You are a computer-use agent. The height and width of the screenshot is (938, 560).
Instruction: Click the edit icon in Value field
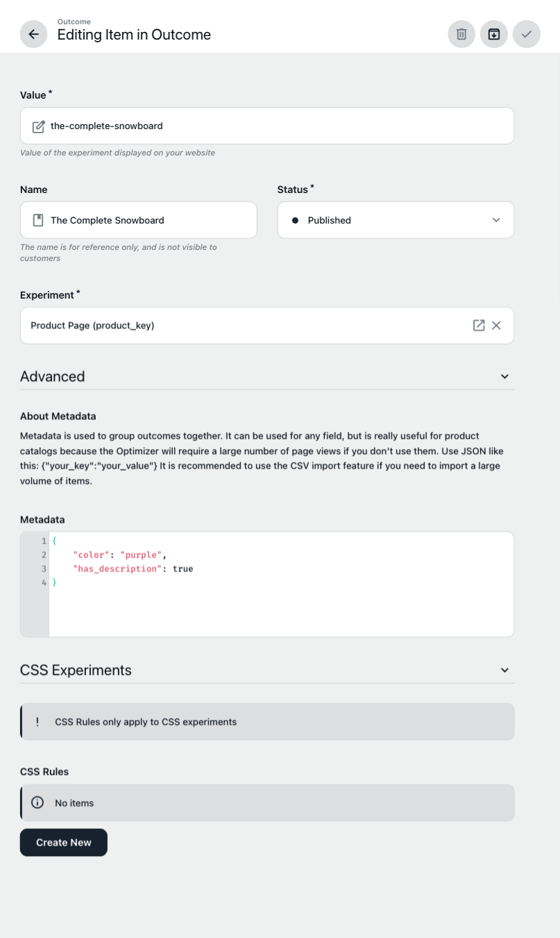point(39,126)
